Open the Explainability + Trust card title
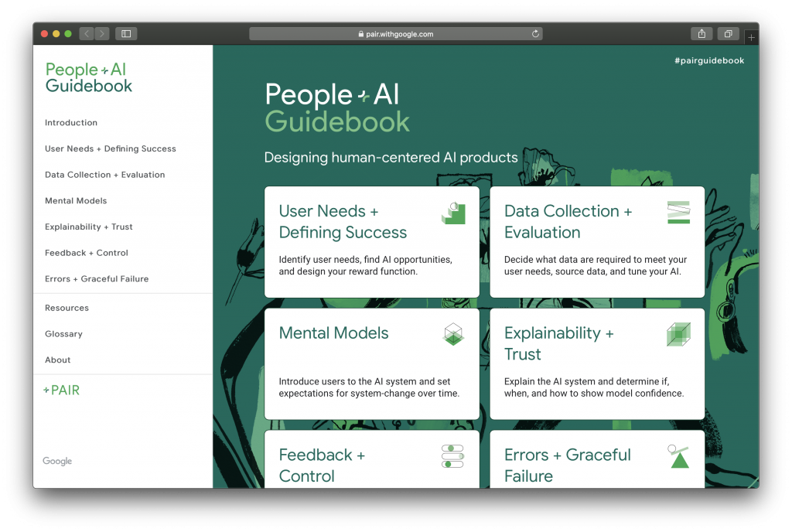The image size is (792, 532). click(558, 343)
